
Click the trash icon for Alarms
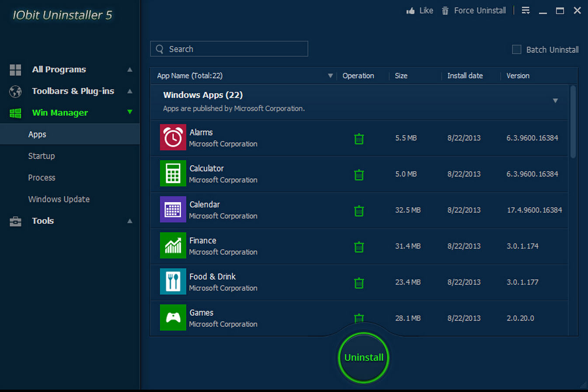pyautogui.click(x=359, y=139)
